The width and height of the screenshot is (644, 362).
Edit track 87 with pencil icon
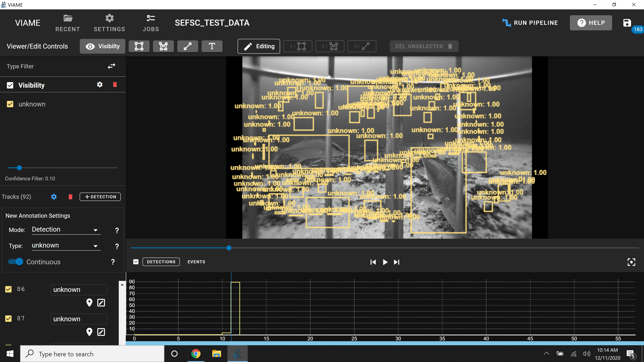pos(101,332)
